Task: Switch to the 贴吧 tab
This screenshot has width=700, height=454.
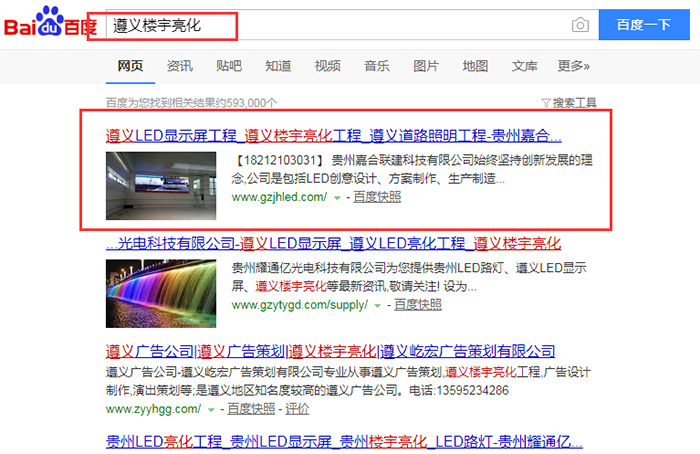Action: (229, 66)
